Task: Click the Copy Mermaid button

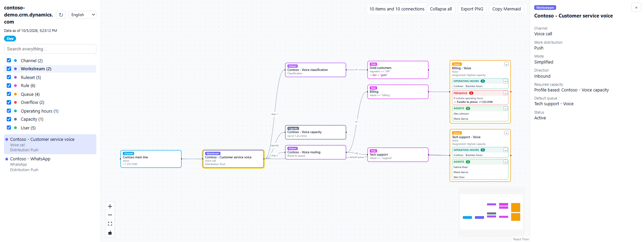Action: (x=506, y=9)
